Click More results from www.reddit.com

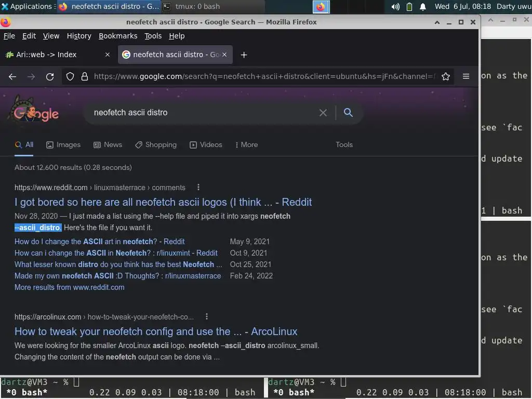tap(70, 287)
